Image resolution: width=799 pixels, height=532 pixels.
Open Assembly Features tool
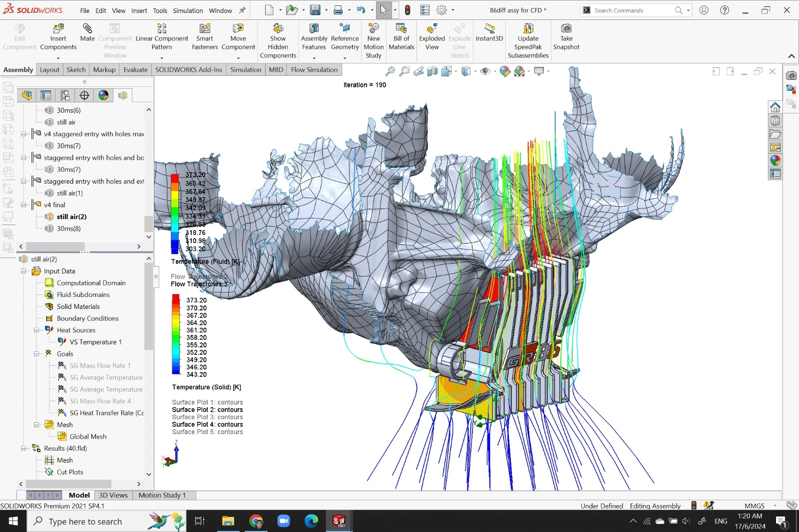[x=314, y=37]
